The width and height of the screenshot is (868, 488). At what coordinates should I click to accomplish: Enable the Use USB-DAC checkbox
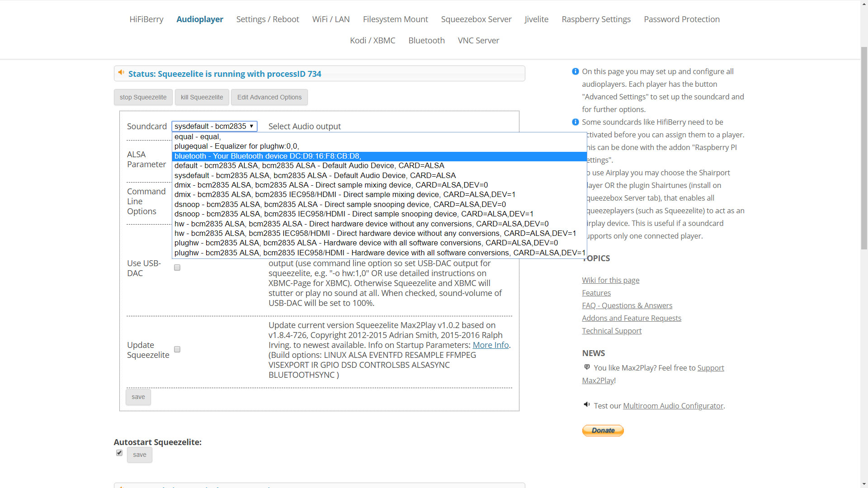177,268
